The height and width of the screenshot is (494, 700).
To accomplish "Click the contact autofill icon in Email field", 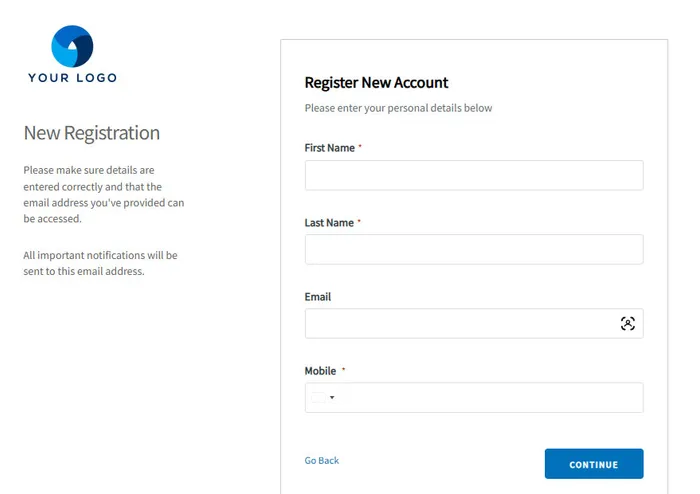I will click(x=627, y=323).
